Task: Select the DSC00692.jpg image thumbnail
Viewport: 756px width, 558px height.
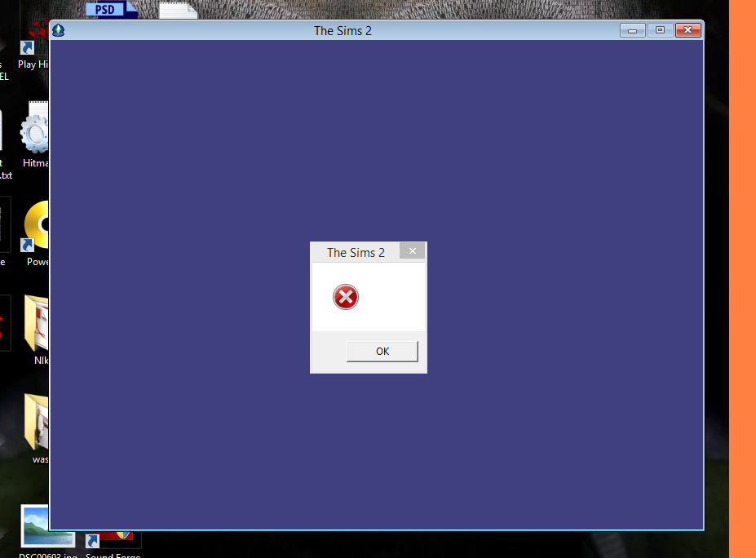Action: (47, 527)
